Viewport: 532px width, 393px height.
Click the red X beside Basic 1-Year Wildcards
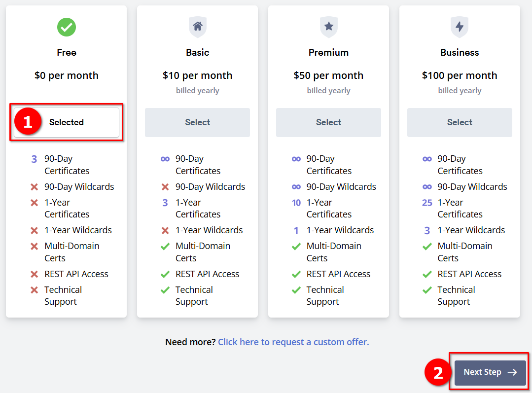(165, 230)
